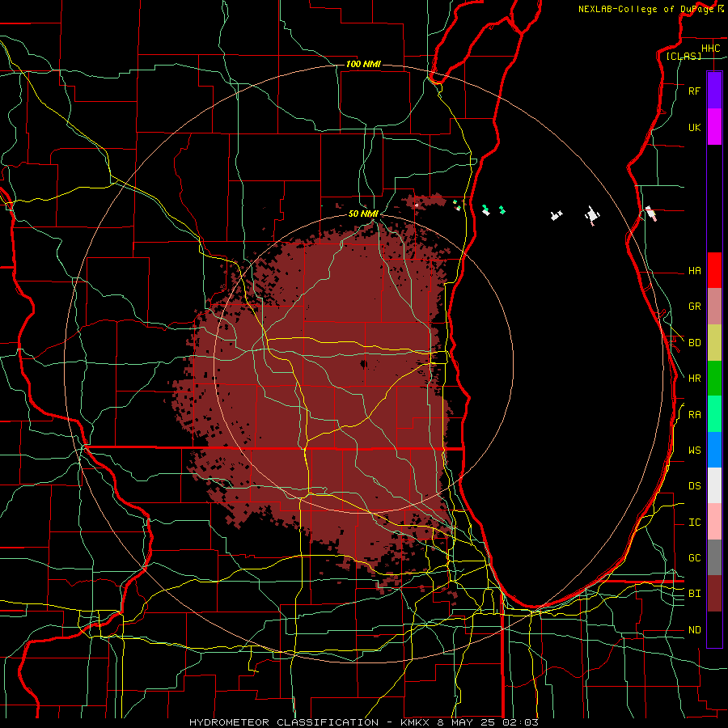The height and width of the screenshot is (728, 728).
Task: Click the 'ND' legend label
Action: [x=694, y=630]
